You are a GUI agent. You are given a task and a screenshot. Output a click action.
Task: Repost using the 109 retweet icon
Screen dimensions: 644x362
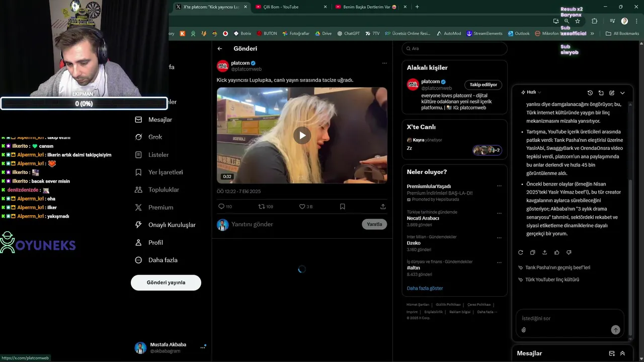click(261, 207)
